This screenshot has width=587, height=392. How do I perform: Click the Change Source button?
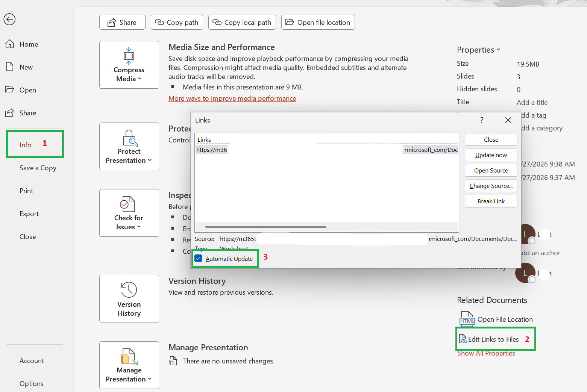point(491,186)
